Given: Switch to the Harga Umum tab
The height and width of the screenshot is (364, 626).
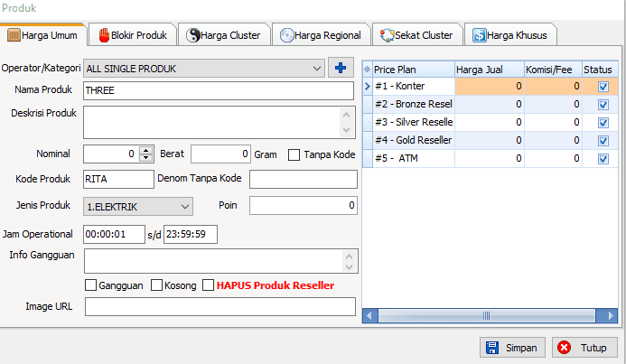Looking at the screenshot, I should [43, 35].
